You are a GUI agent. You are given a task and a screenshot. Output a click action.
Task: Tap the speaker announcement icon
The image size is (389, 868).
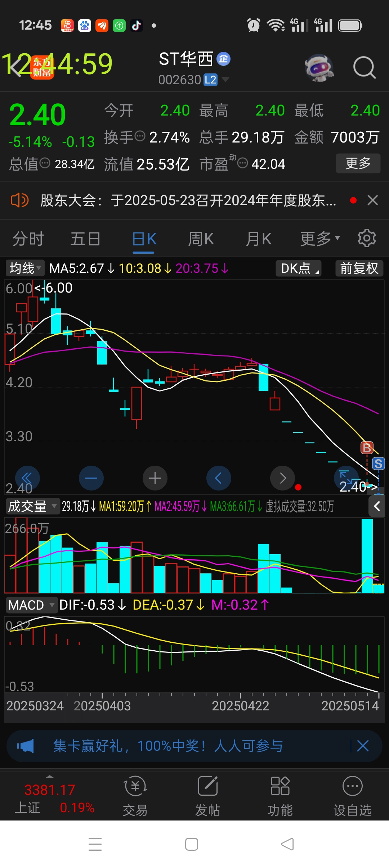point(19,200)
